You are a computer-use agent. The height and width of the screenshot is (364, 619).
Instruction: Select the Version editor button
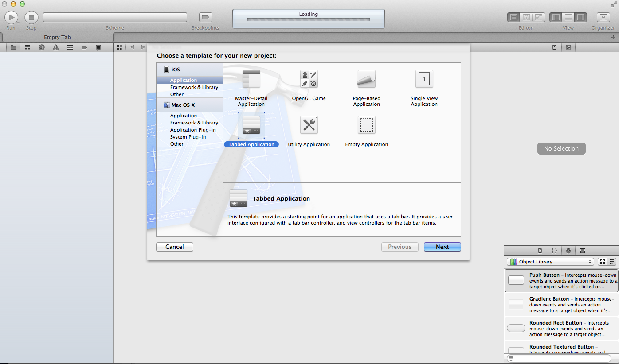tap(539, 17)
